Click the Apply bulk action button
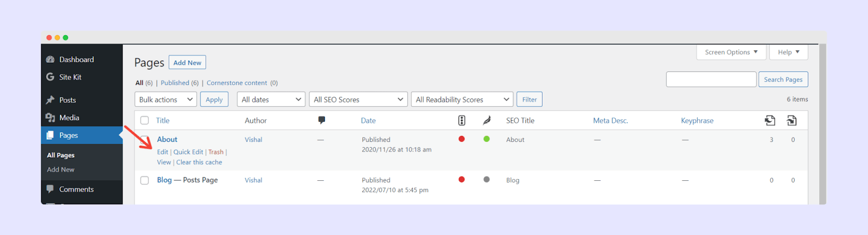Screen dimensions: 868x235 [x=214, y=100]
